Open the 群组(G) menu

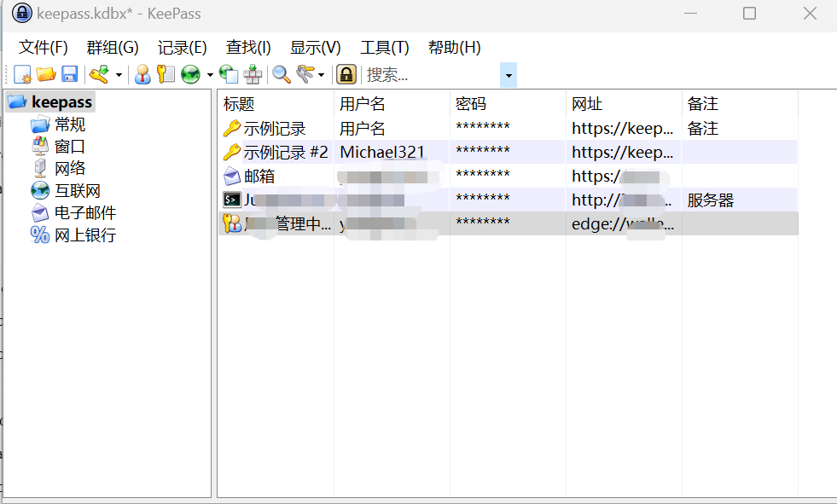point(113,48)
